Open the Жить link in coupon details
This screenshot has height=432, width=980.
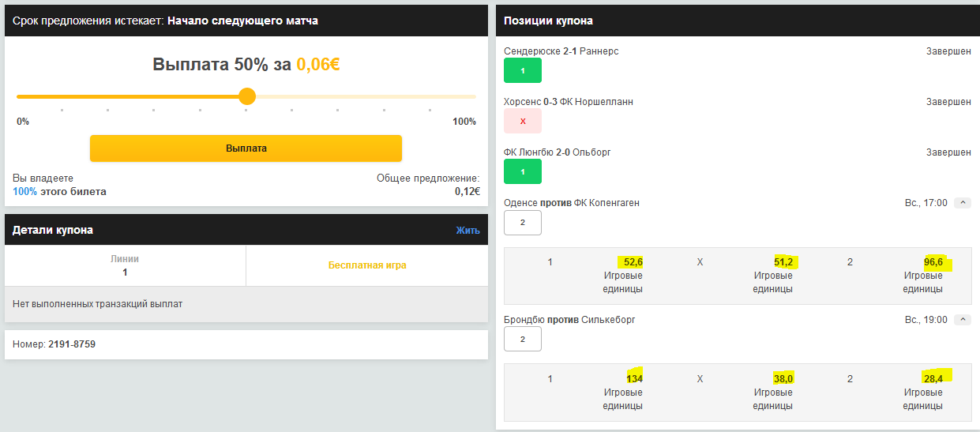[x=467, y=231]
